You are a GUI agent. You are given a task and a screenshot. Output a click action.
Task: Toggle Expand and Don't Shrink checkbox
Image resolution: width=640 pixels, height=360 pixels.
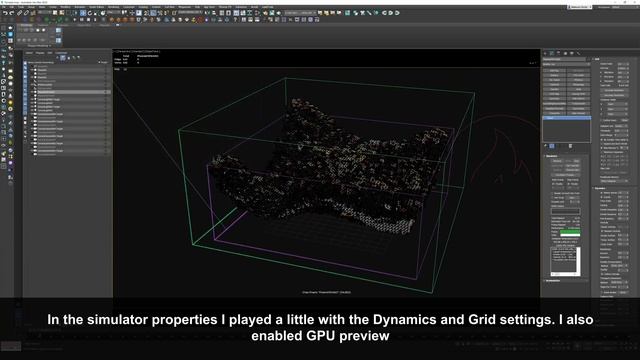pyautogui.click(x=602, y=144)
